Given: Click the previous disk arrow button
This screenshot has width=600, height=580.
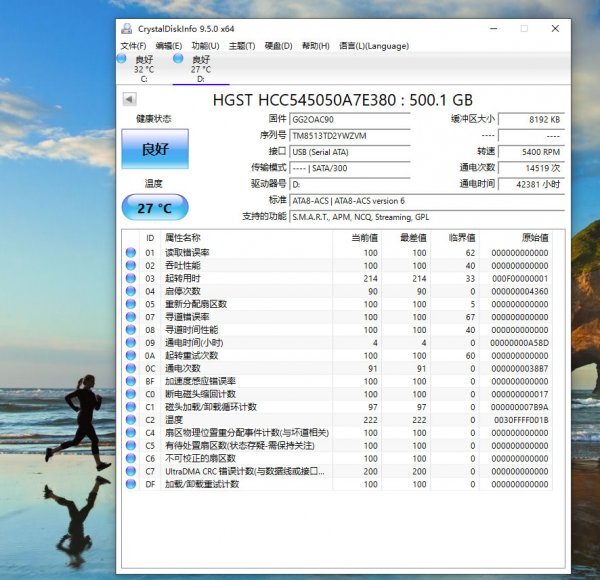Looking at the screenshot, I should [129, 99].
